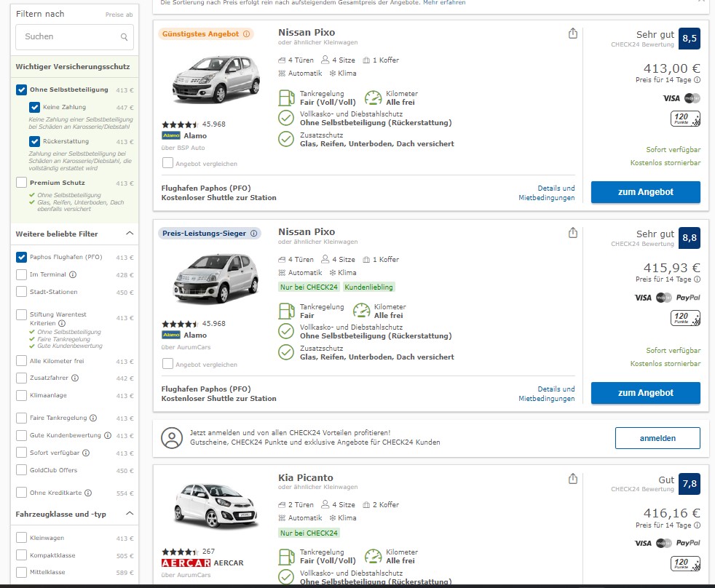Enable Premium Schutz filter

click(x=21, y=183)
